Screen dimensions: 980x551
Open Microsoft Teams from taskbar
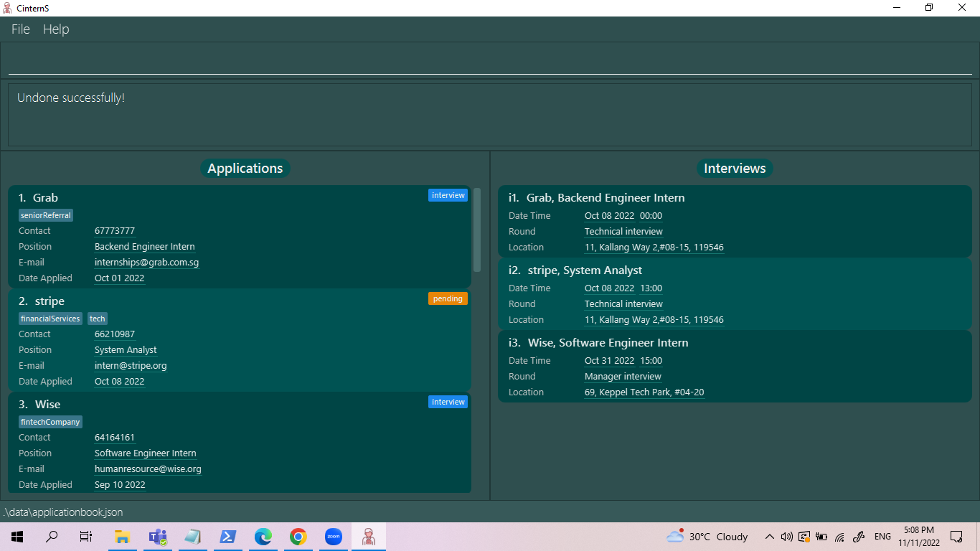158,537
